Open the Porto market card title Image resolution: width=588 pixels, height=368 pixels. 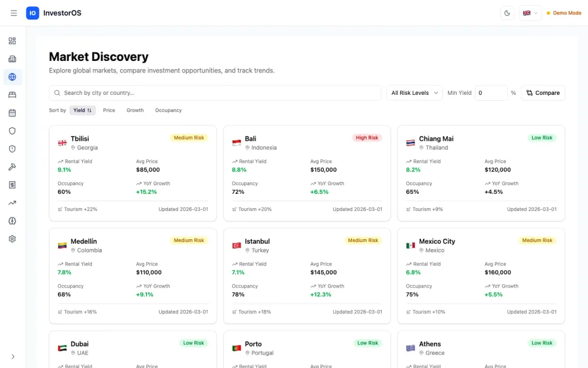(x=253, y=344)
